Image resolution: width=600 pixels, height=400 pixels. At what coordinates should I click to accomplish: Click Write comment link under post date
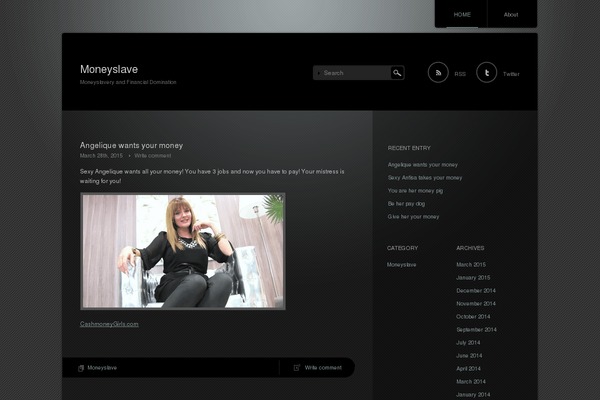[x=152, y=156]
